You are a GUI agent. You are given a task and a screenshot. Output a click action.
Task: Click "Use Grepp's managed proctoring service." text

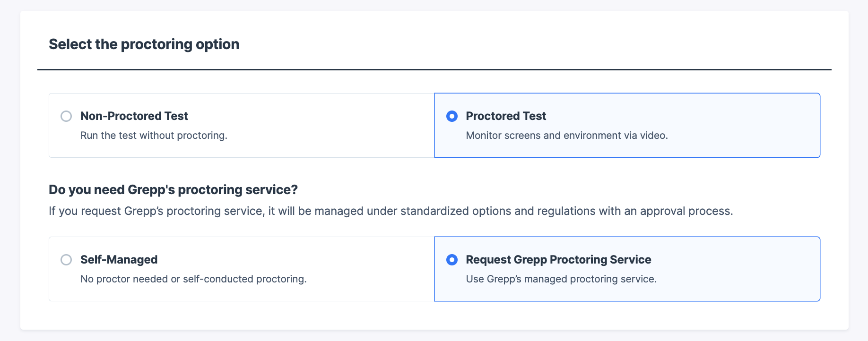(x=561, y=279)
